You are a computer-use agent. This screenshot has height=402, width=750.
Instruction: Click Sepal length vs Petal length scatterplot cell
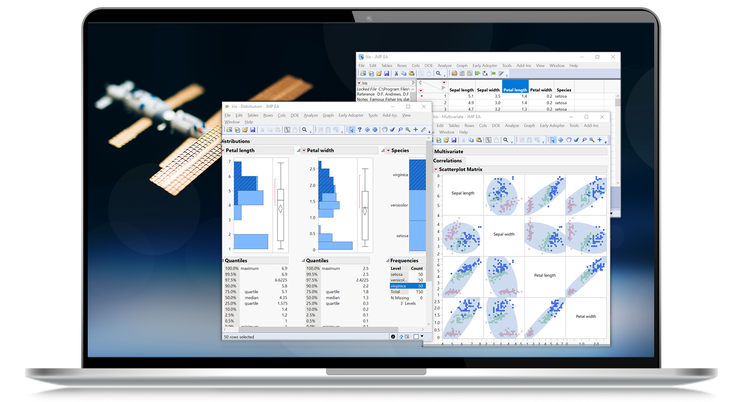545,193
